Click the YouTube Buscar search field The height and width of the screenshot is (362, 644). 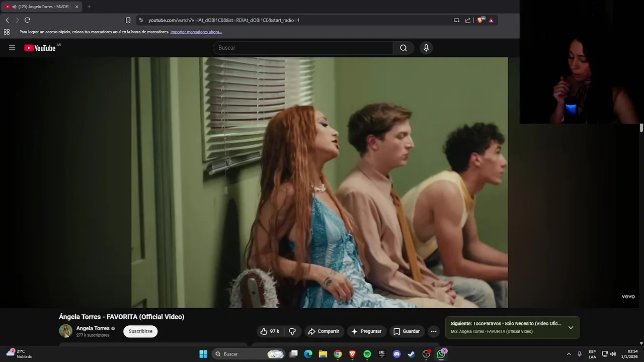pos(303,48)
